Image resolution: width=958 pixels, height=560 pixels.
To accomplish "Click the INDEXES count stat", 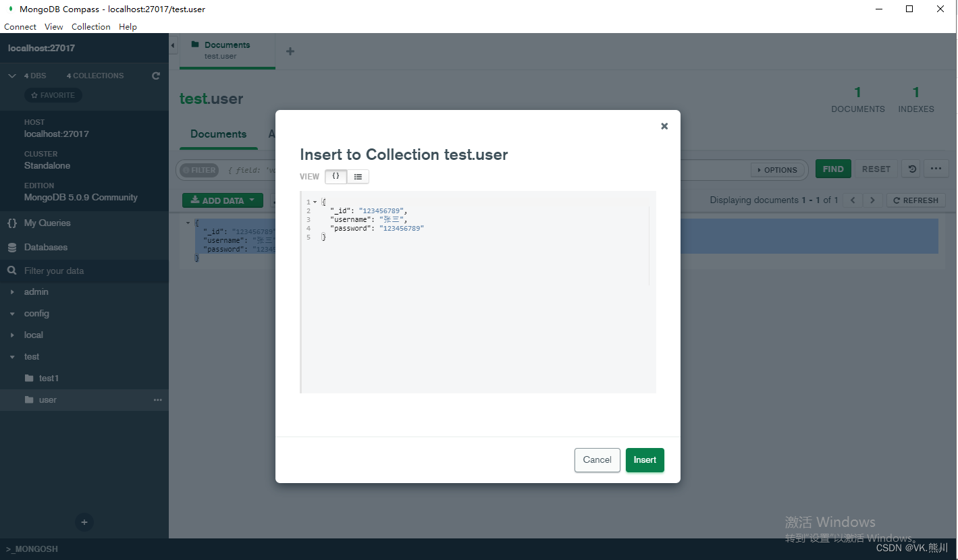I will point(916,99).
